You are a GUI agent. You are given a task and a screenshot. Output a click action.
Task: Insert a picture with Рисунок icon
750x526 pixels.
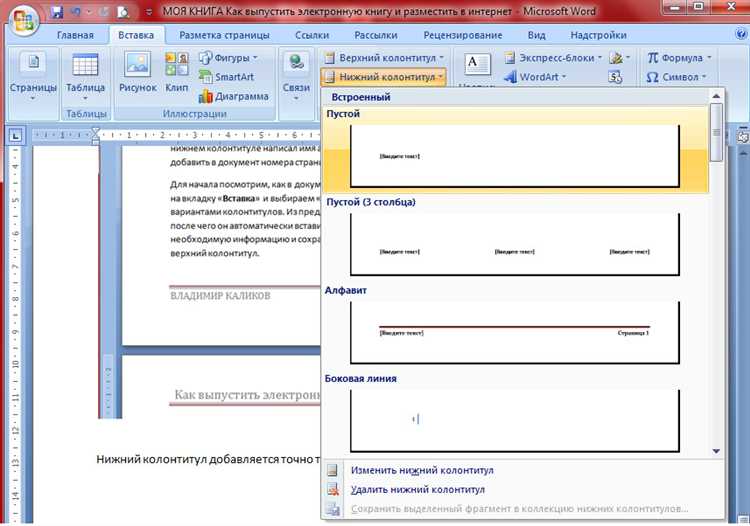pos(138,73)
